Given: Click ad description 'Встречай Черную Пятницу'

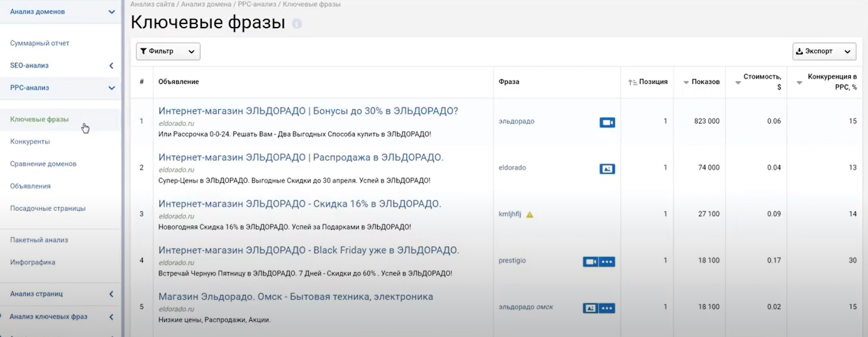Looking at the screenshot, I should click(x=305, y=274).
